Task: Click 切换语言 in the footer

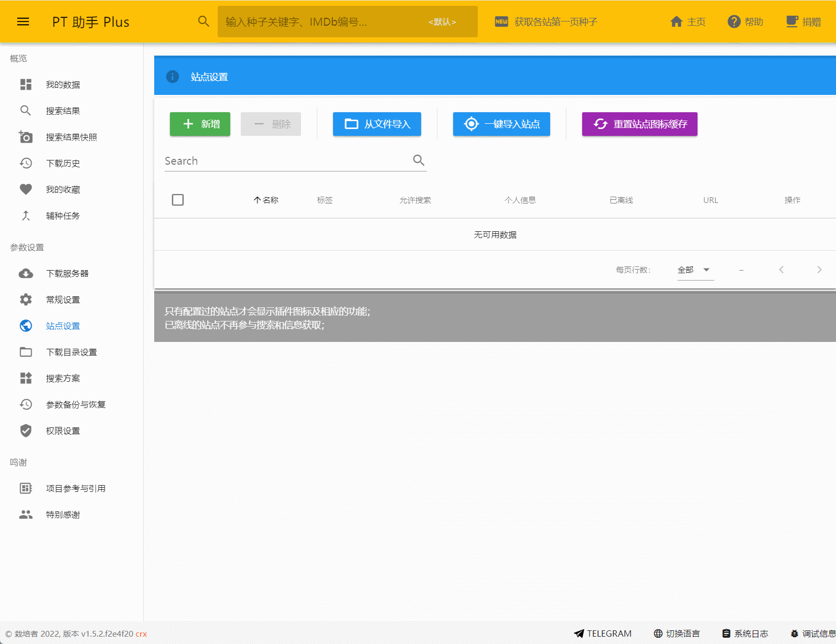Action: [x=677, y=634]
